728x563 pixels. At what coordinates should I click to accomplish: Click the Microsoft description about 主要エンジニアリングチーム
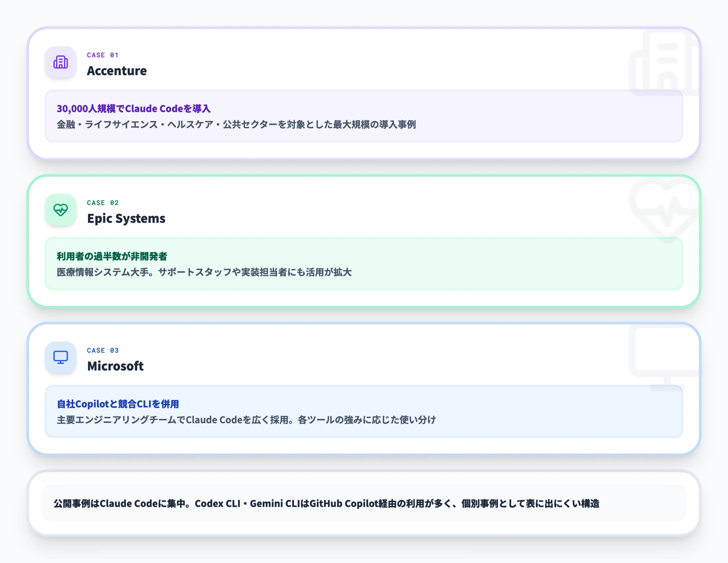click(246, 420)
